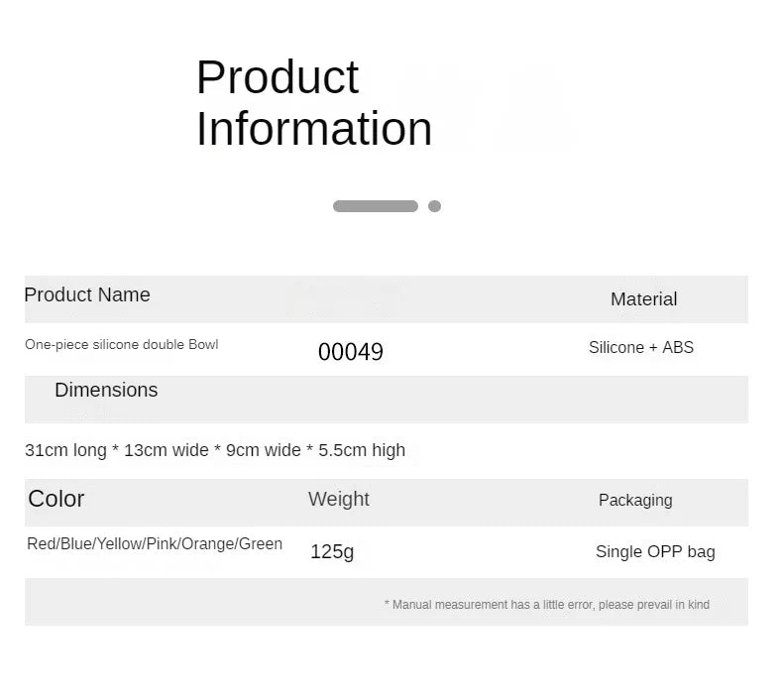
Task: Select the Packaging column header
Action: 635,501
